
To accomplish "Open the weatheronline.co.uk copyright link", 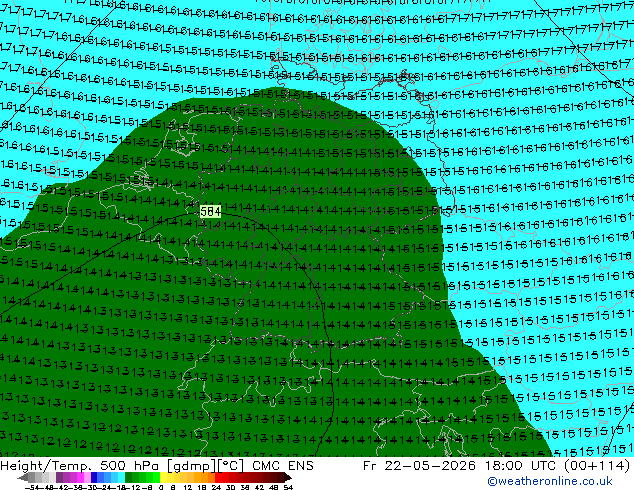I will pos(550,481).
